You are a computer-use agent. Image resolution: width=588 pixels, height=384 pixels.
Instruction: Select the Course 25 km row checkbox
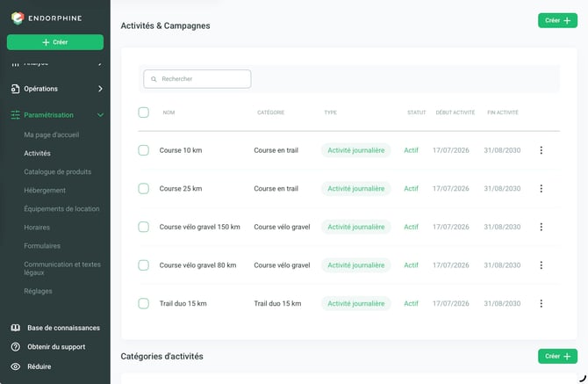click(x=144, y=188)
